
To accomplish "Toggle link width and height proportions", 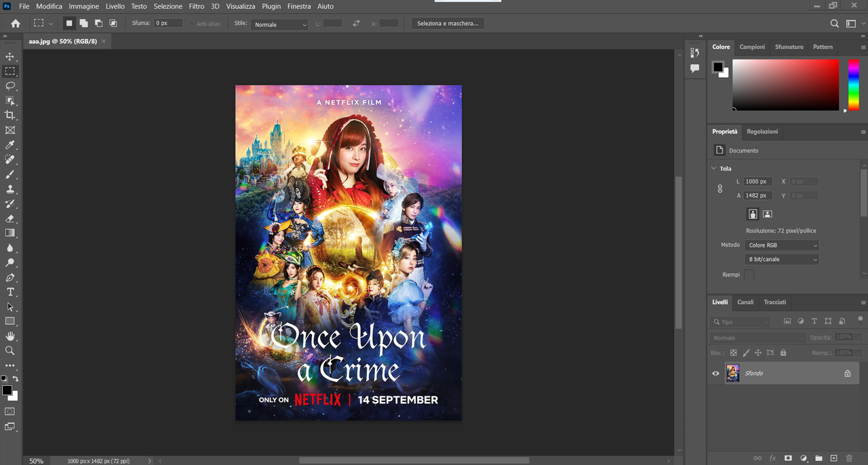I will tap(720, 189).
